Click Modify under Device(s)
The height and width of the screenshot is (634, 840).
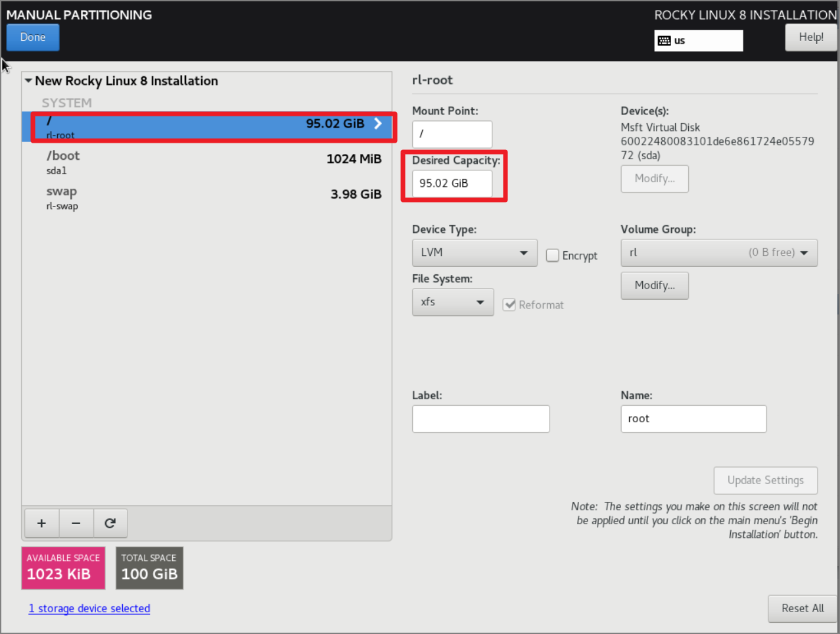coord(655,179)
